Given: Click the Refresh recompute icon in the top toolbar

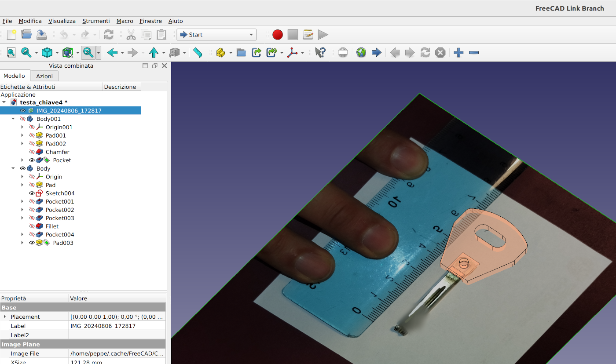Looking at the screenshot, I should 109,35.
